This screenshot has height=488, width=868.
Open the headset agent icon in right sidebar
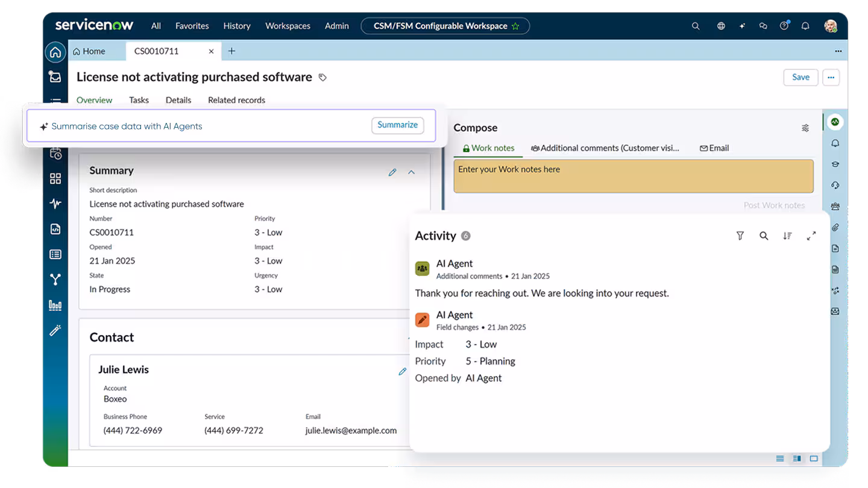point(835,186)
